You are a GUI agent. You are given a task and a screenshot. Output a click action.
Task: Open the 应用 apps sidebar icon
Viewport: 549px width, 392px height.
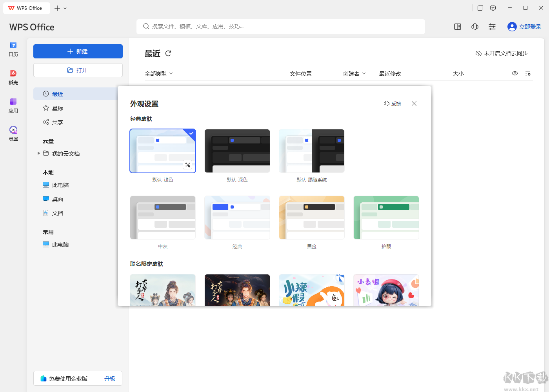[x=13, y=105]
